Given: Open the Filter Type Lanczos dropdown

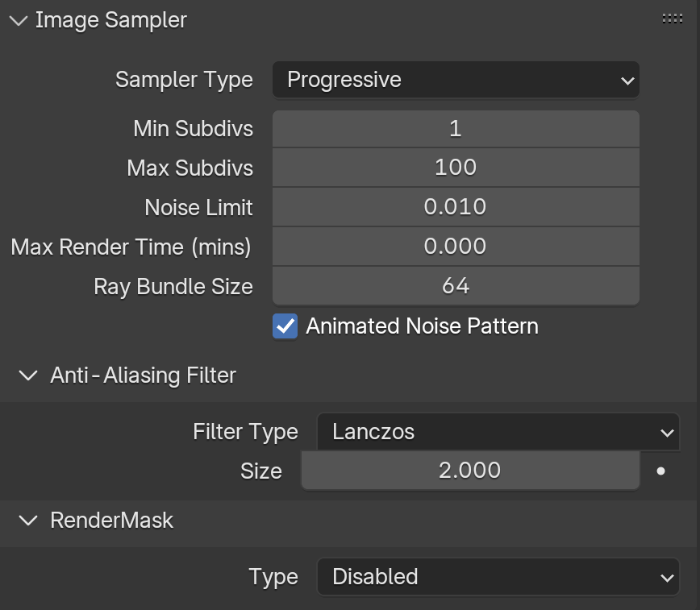Looking at the screenshot, I should pyautogui.click(x=498, y=431).
